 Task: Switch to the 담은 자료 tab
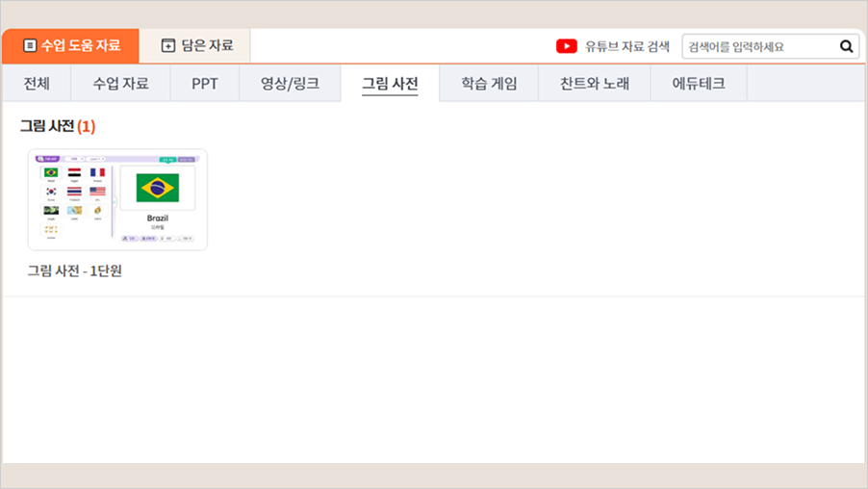(x=195, y=45)
